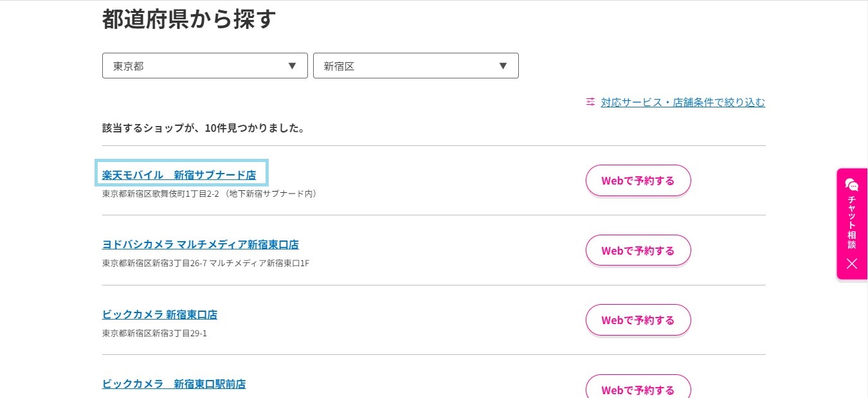
Task: Click the chat bubble icon
Action: pyautogui.click(x=852, y=185)
